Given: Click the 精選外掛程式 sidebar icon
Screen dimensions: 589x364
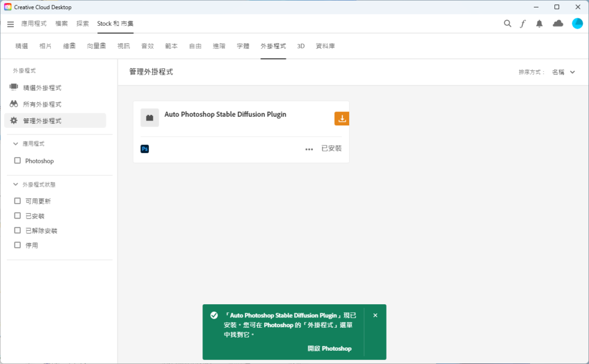Looking at the screenshot, I should pyautogui.click(x=14, y=87).
